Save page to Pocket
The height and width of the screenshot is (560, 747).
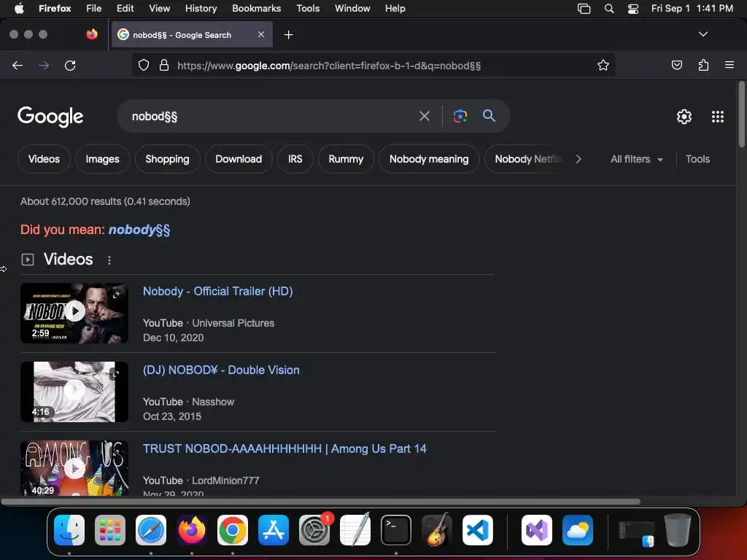click(x=676, y=65)
